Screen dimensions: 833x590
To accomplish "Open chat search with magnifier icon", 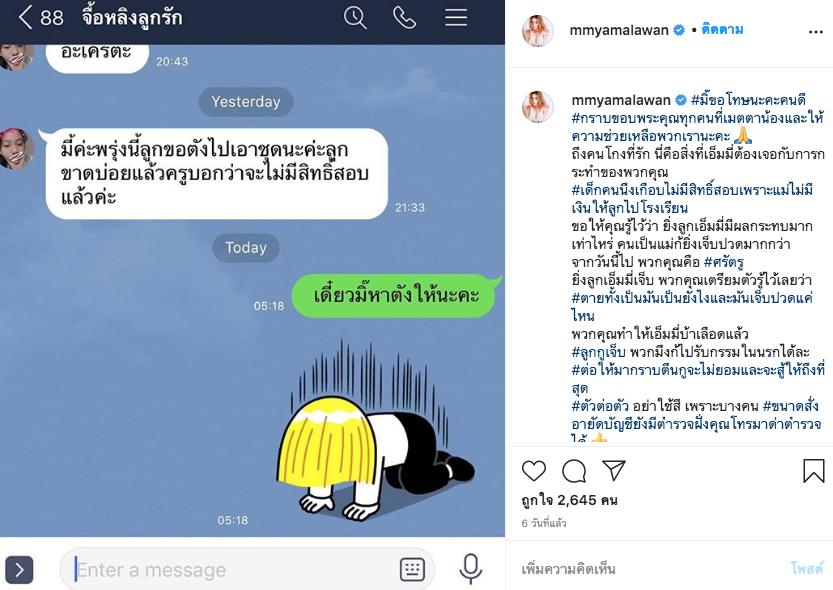I will pos(355,18).
